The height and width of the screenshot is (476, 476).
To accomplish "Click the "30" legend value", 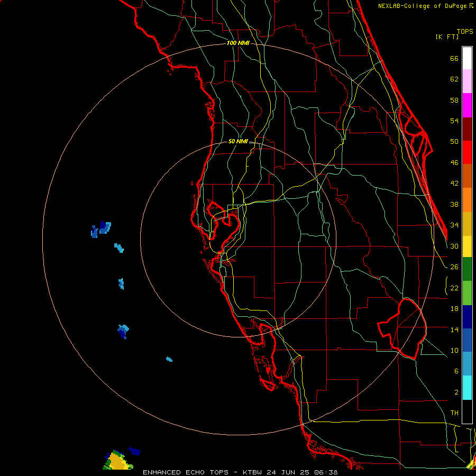I will point(454,246).
